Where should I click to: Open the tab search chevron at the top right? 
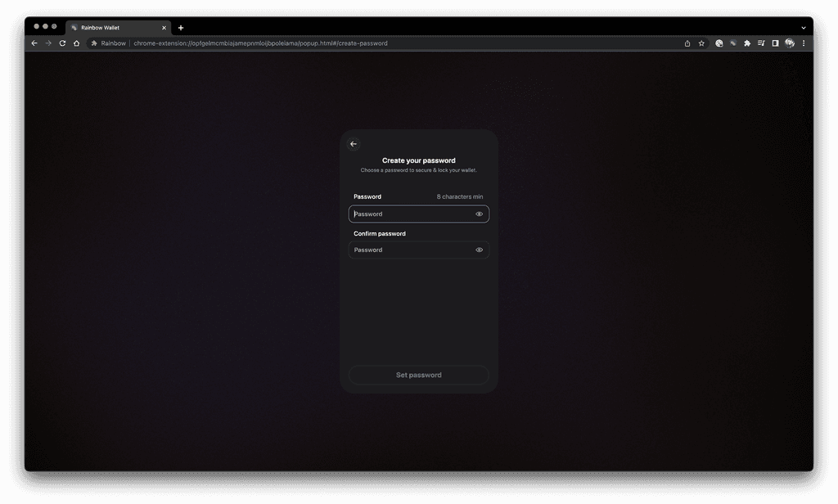click(804, 27)
